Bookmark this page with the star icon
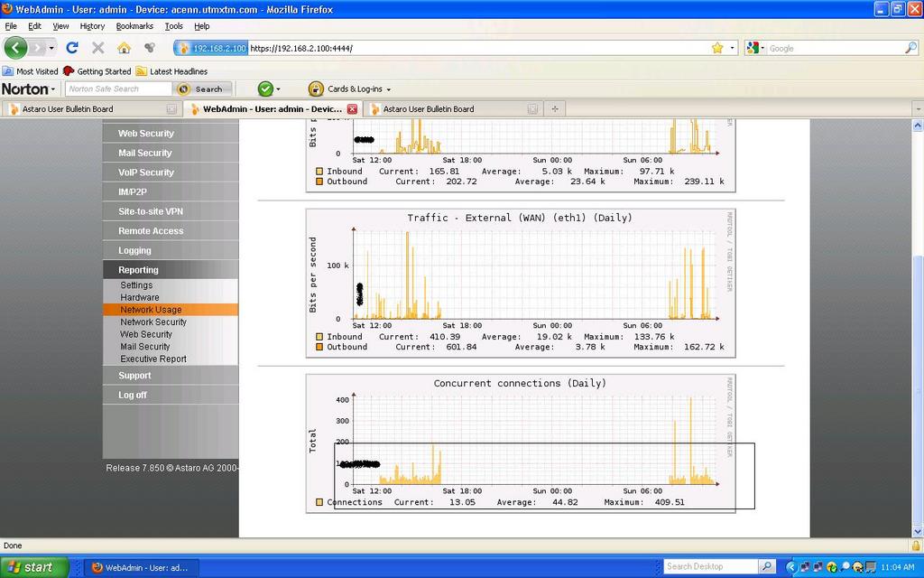924x578 pixels. 717,48
